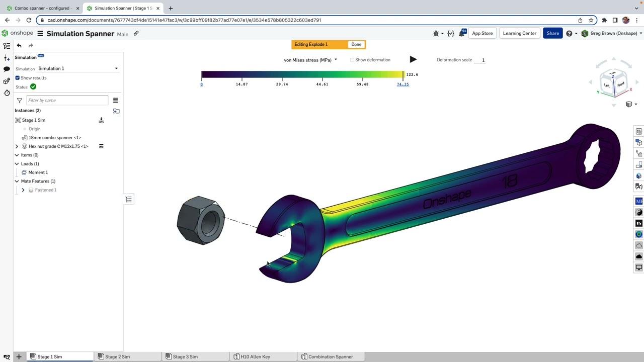The image size is (644, 362).
Task: Click the list view icon beside filter field
Action: 115,101
